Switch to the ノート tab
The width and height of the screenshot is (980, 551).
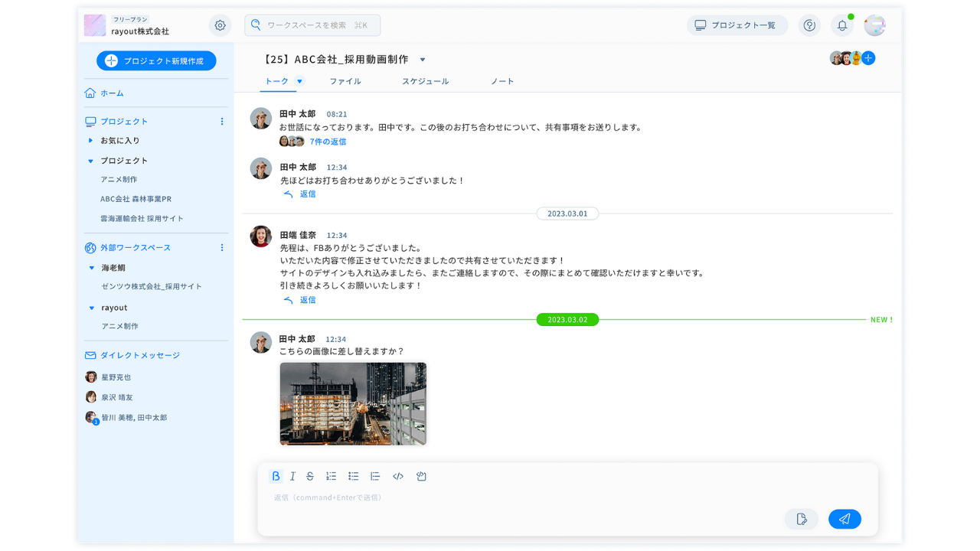point(502,81)
